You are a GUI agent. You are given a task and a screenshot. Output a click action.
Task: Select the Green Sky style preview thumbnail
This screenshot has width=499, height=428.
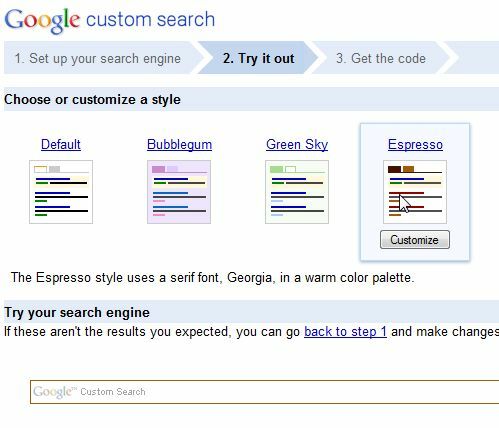coord(297,192)
